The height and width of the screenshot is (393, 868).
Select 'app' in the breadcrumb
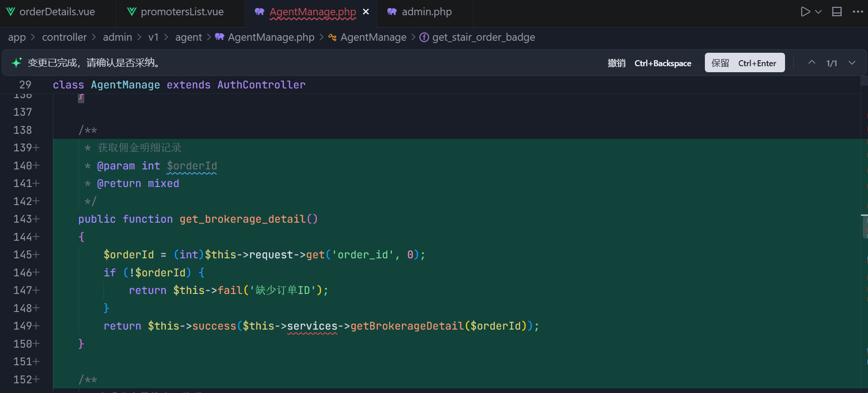click(17, 37)
